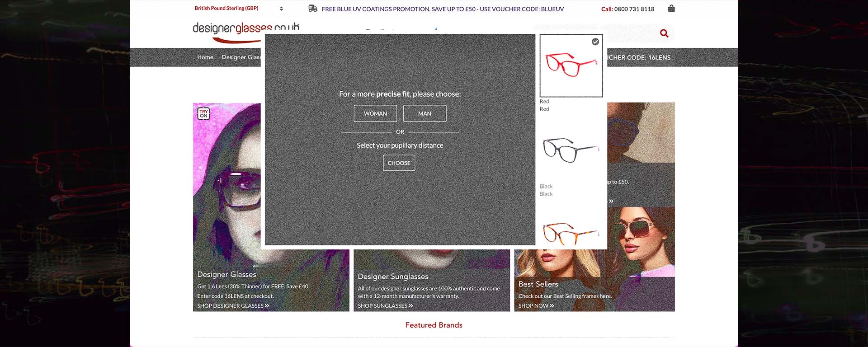Open the shopping bag icon

click(x=671, y=9)
